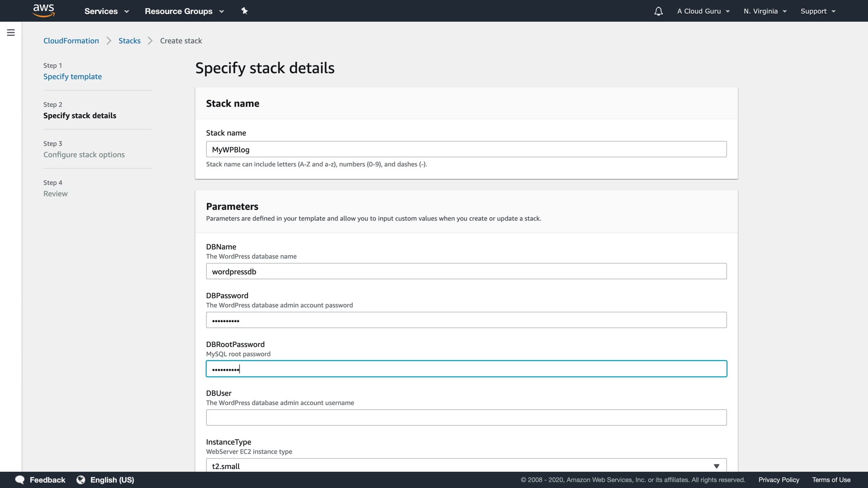Image resolution: width=868 pixels, height=488 pixels.
Task: Go to CloudFormation breadcrumb link
Action: (x=71, y=41)
